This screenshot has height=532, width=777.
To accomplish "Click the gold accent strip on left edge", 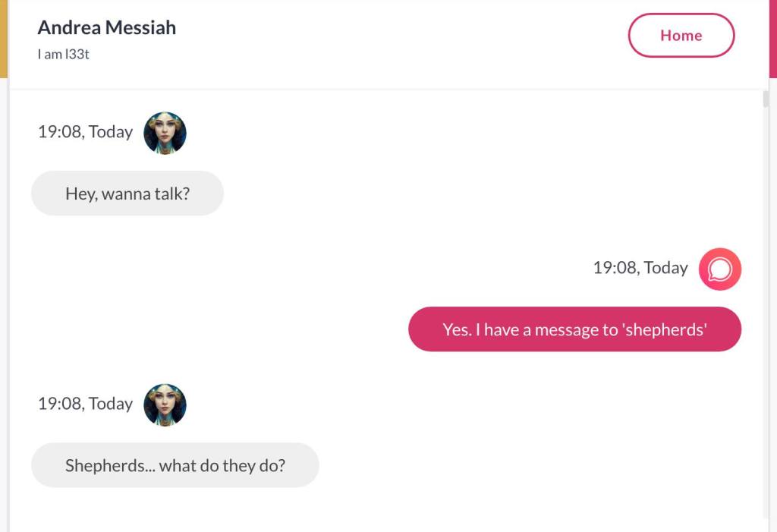I will (4, 38).
